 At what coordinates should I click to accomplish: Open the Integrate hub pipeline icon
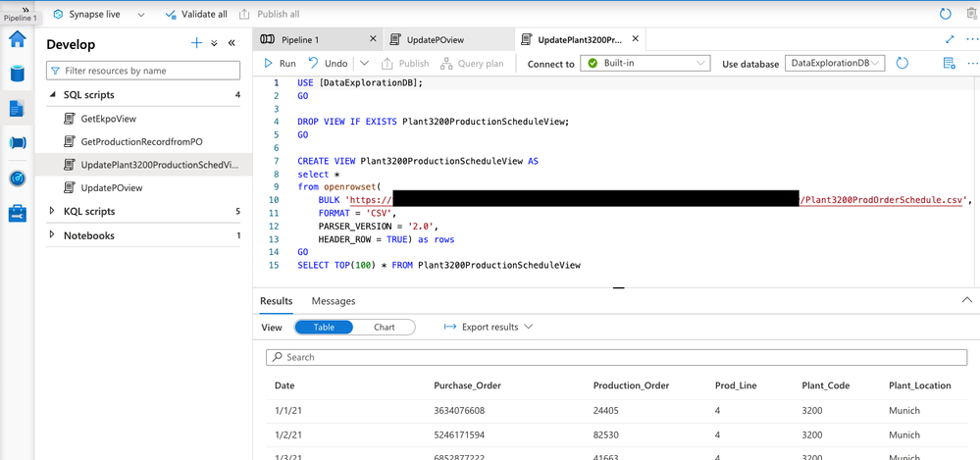pos(18,143)
